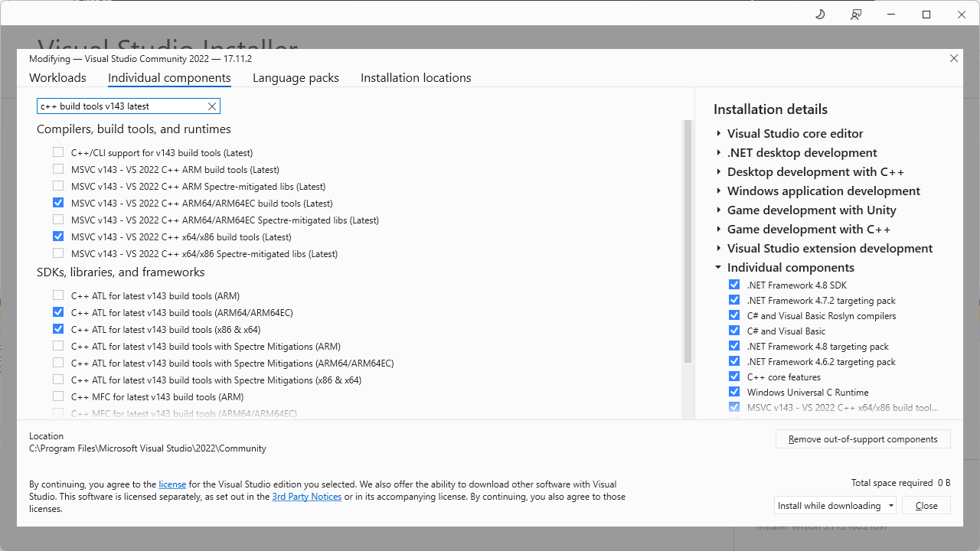Uncheck .NET Framework 4.7.2 targeting pack
The height and width of the screenshot is (551, 980).
[734, 301]
